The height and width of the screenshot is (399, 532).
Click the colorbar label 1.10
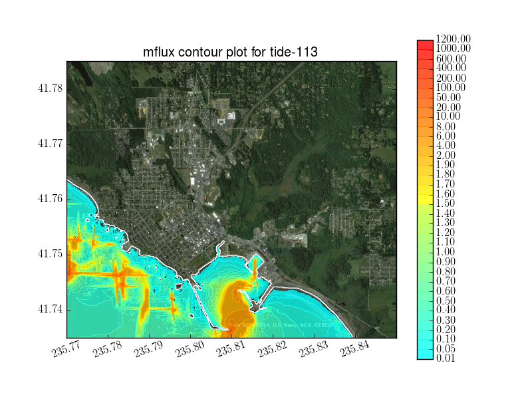446,242
